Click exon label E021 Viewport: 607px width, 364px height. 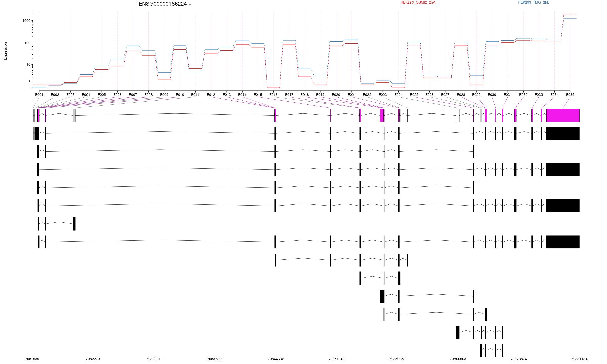[352, 95]
